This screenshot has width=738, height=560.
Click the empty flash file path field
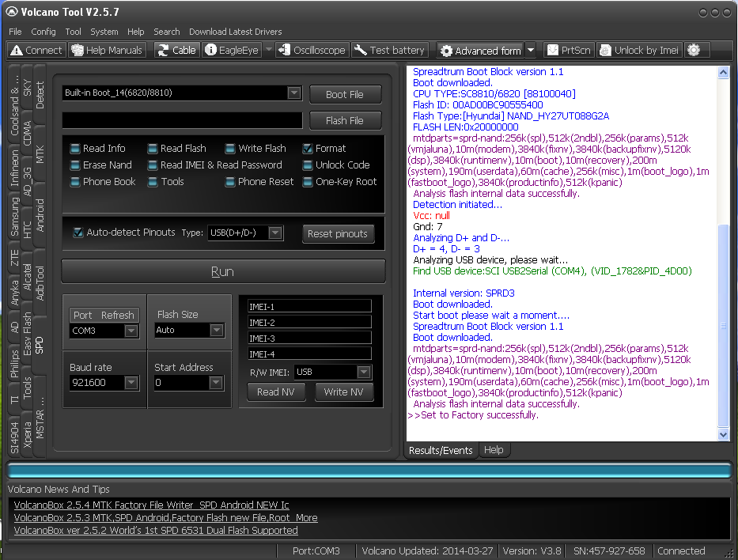coord(182,120)
